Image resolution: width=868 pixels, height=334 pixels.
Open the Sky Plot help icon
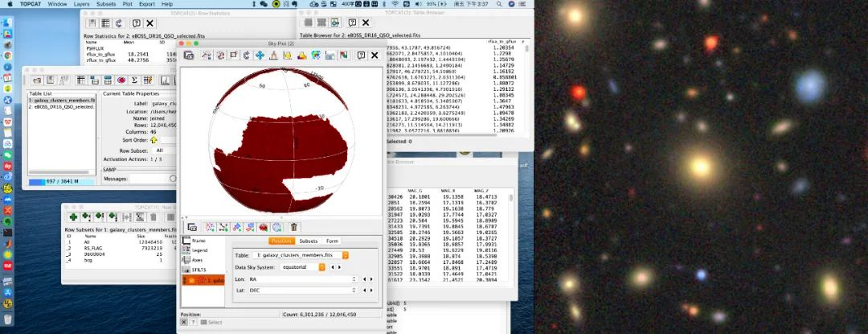pos(360,56)
